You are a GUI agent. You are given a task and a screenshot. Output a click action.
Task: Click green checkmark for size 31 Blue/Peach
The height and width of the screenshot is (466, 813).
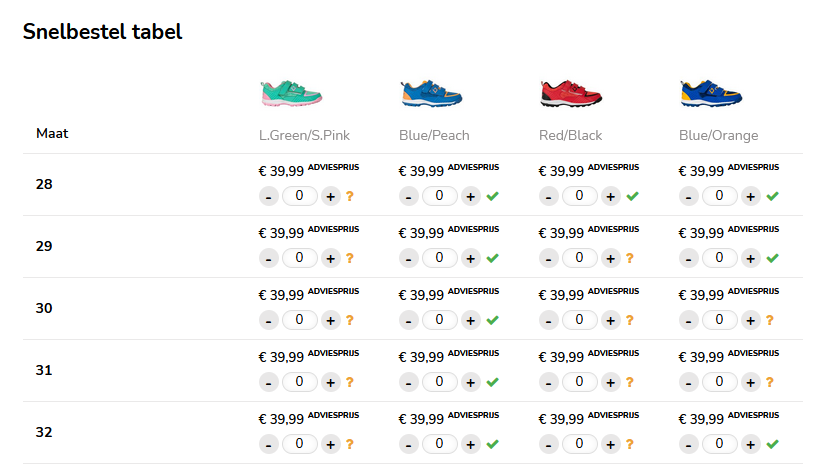(x=492, y=382)
